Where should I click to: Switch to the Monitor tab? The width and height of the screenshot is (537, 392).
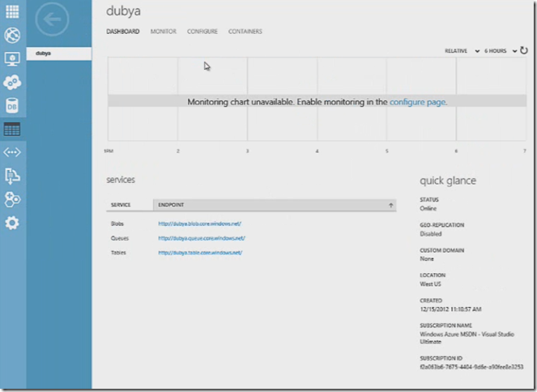click(x=164, y=32)
